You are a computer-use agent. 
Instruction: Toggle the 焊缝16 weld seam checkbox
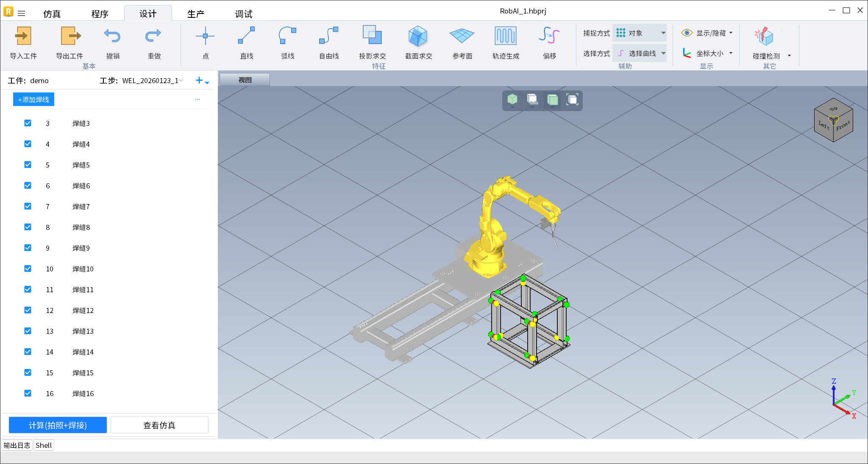(x=28, y=393)
